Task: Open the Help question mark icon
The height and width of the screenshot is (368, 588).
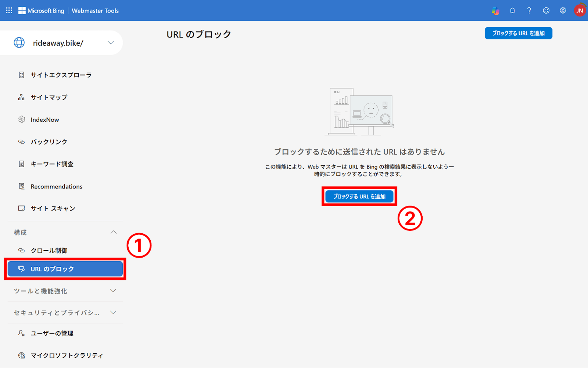Action: (529, 11)
